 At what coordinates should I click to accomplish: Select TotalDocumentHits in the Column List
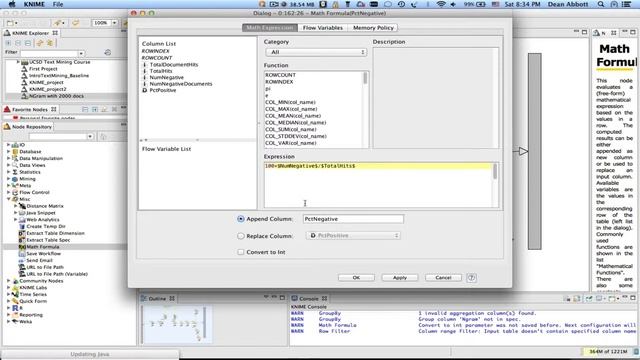coord(173,64)
